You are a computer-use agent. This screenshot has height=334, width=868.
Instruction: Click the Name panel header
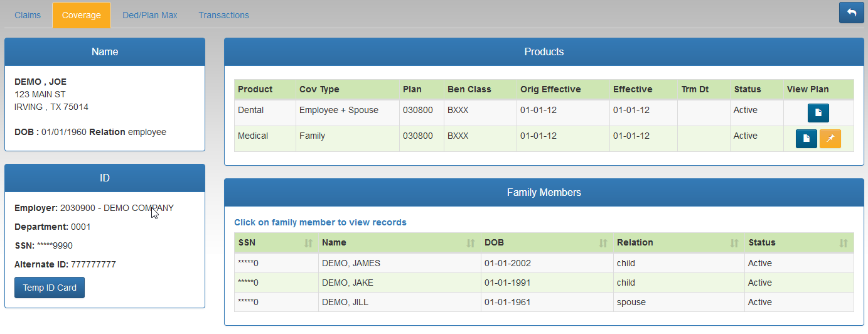[x=105, y=51]
